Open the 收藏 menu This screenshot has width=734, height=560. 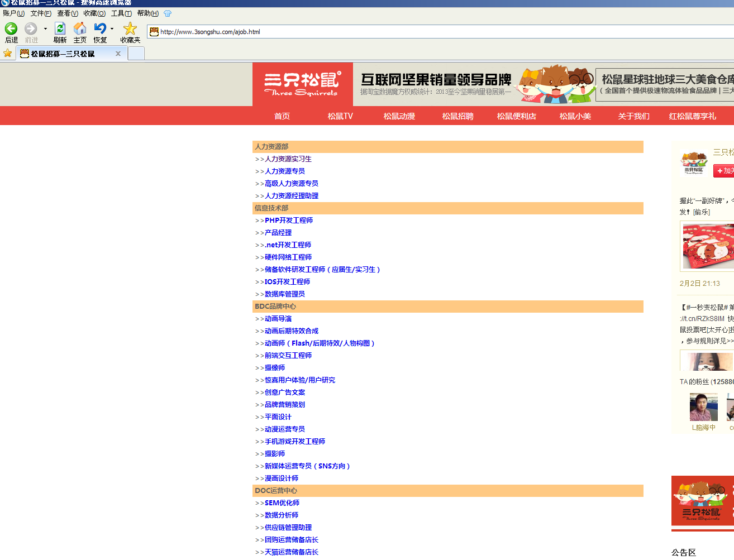[94, 13]
